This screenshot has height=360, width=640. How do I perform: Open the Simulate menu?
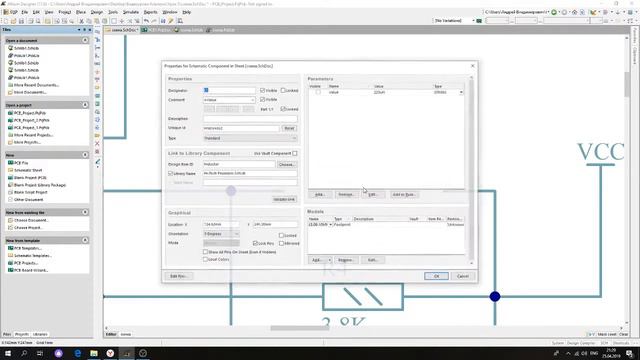click(x=131, y=12)
